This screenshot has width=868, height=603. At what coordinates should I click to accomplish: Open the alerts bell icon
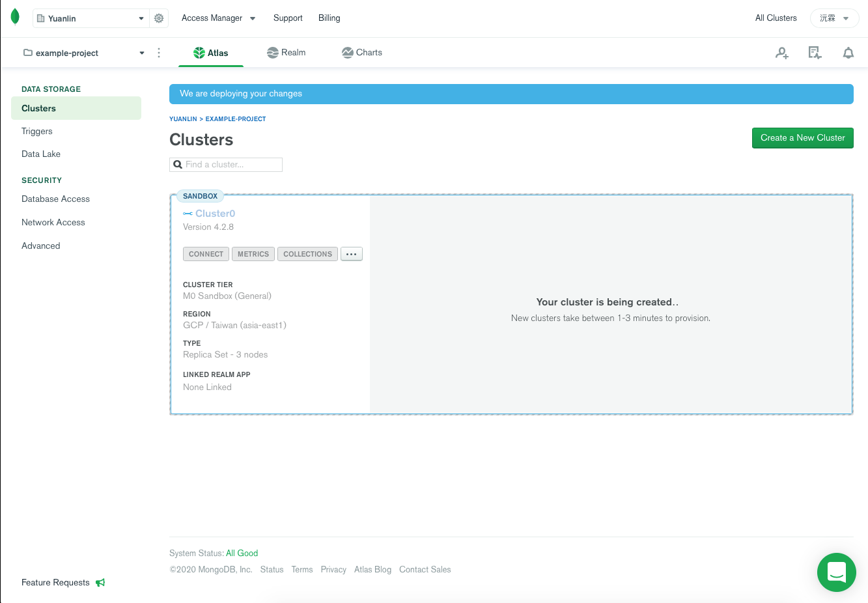(848, 53)
